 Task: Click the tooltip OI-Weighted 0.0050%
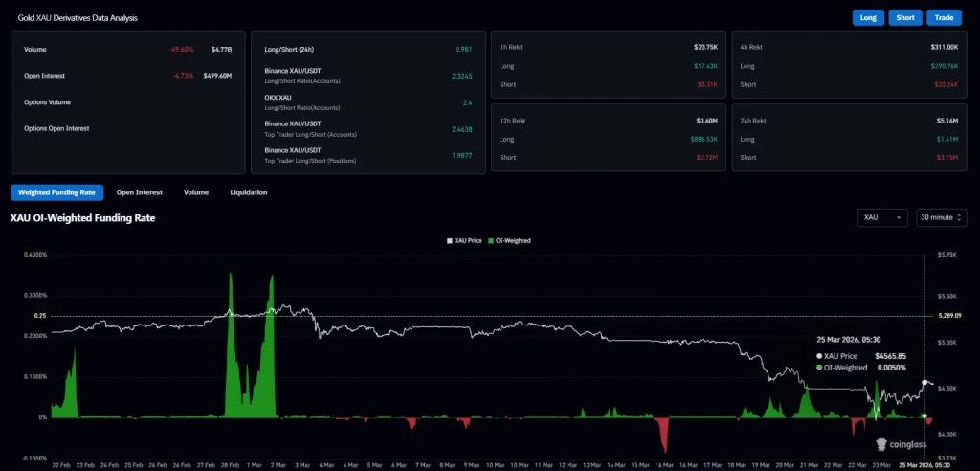point(861,368)
